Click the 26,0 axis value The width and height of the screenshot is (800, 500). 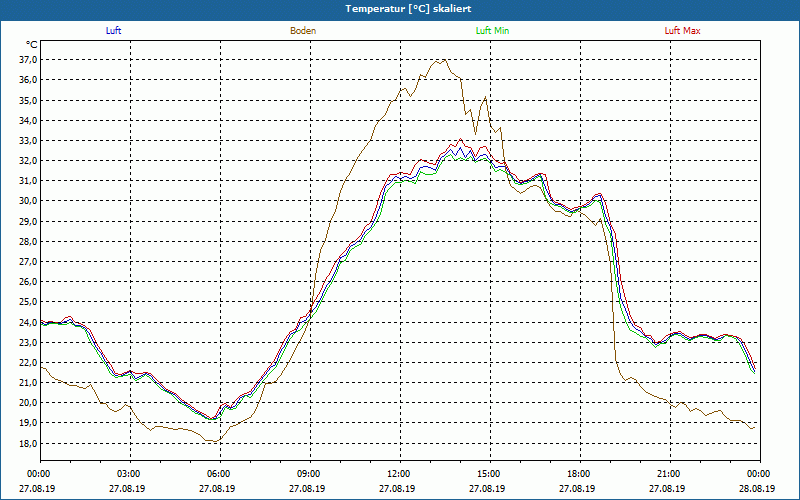(28, 282)
